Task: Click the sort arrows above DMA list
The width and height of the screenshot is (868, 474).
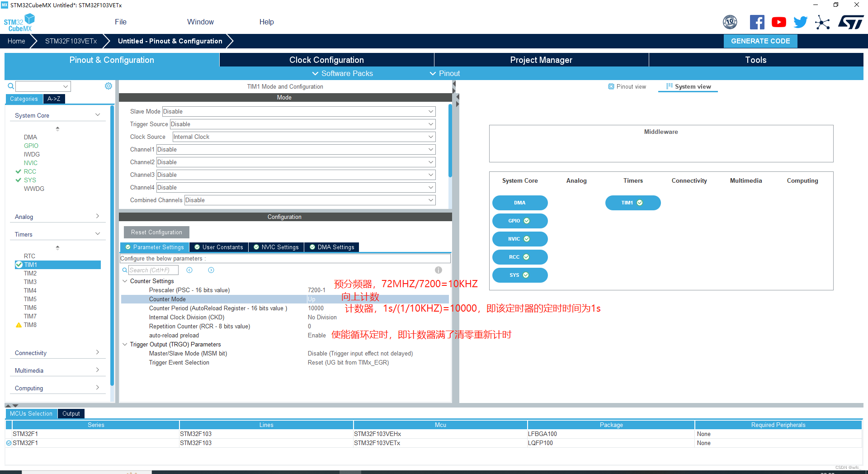Action: point(57,129)
